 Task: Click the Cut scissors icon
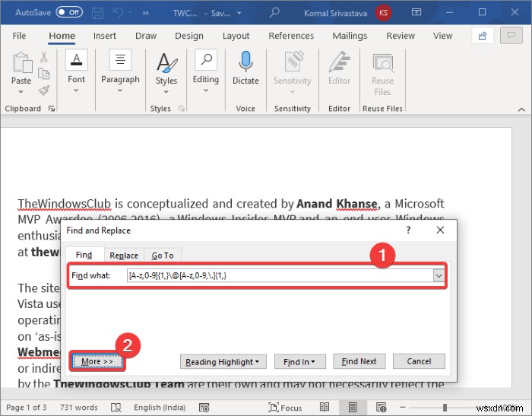[x=44, y=57]
